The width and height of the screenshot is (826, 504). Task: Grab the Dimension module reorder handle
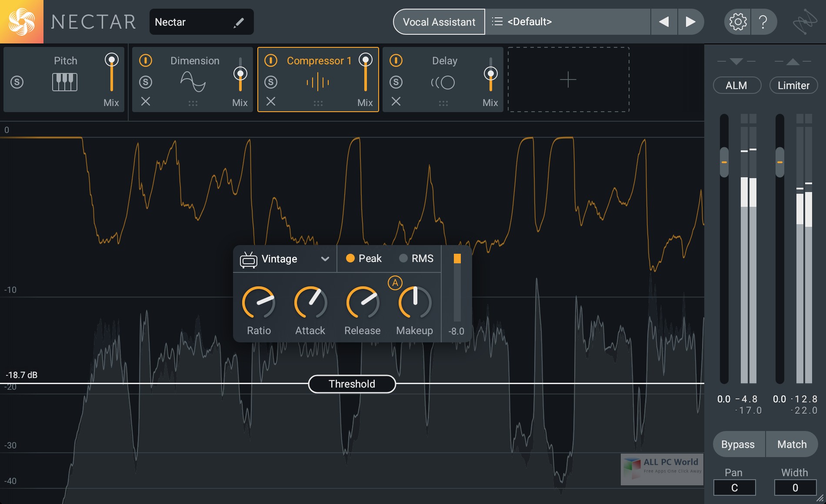coord(193,103)
